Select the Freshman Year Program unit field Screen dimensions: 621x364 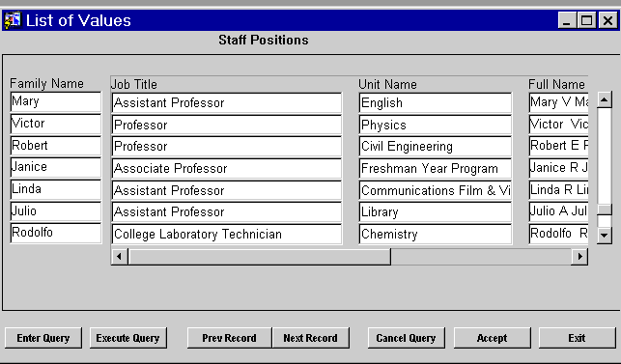click(x=436, y=168)
